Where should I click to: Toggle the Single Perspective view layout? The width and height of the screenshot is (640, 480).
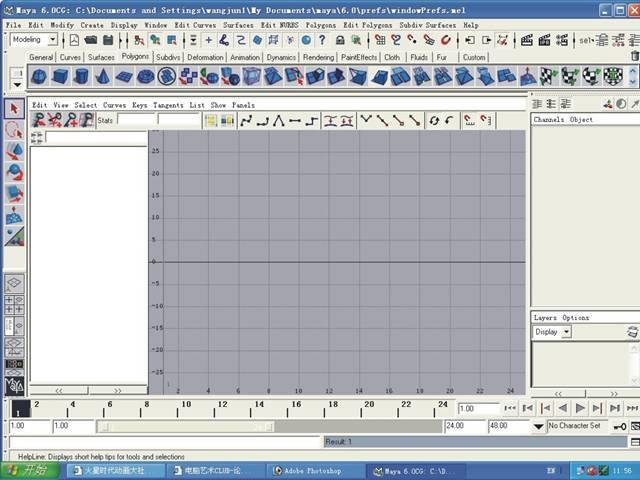[x=14, y=284]
